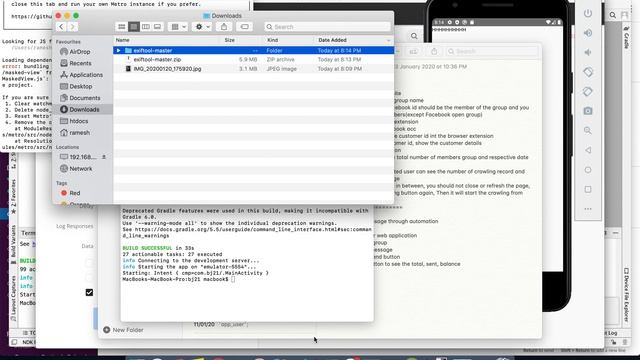The height and width of the screenshot is (360, 640).
Task: Open emulator extended controls (three dots)
Action: (x=588, y=209)
